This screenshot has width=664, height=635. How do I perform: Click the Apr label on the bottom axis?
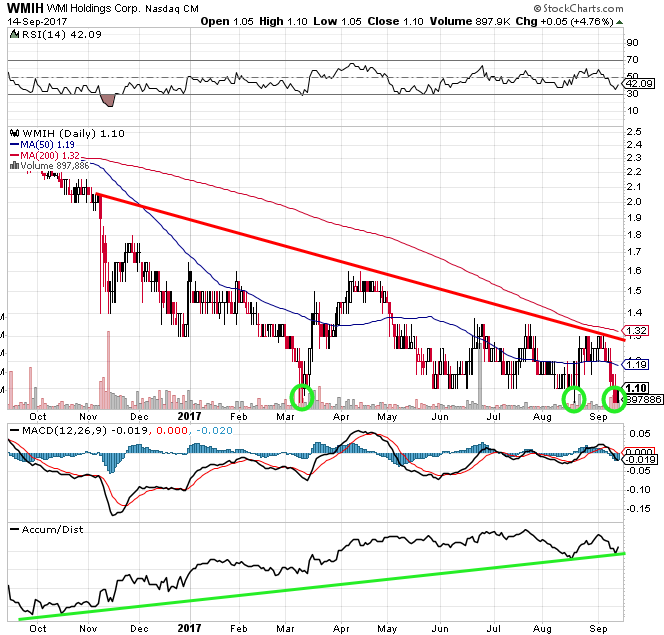pos(341,628)
